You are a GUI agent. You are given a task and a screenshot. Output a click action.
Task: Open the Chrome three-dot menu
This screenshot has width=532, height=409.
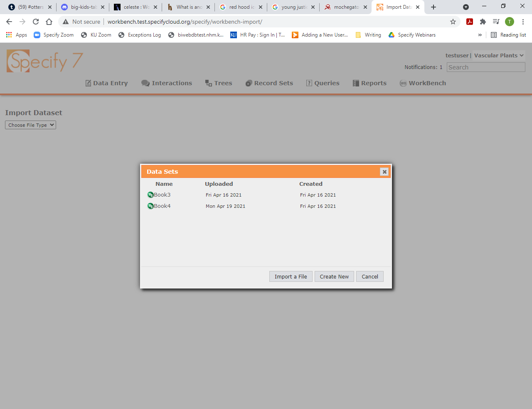coord(523,22)
